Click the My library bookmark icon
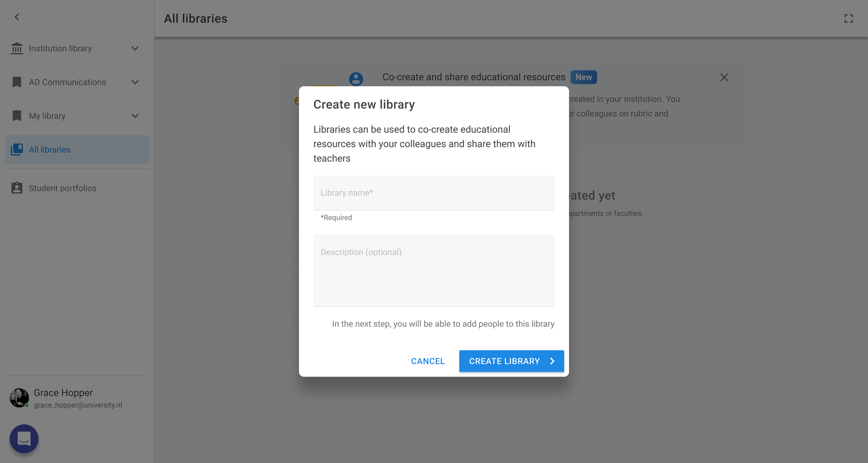 click(x=17, y=116)
